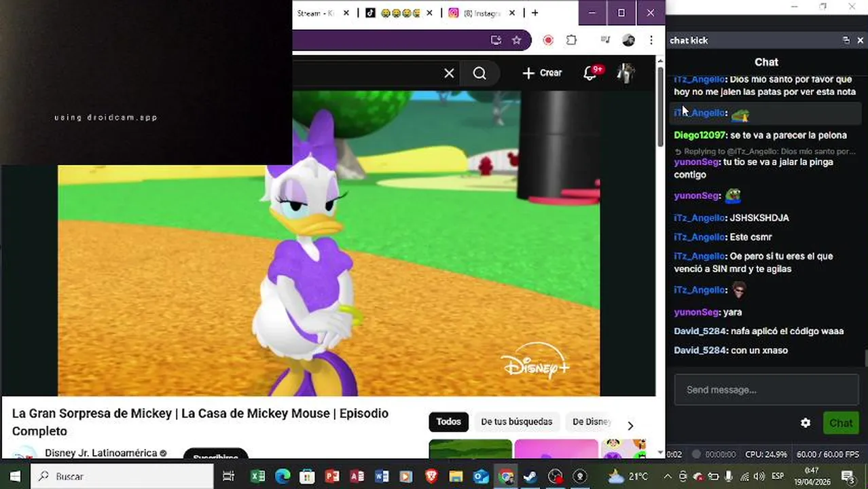868x489 pixels.
Task: Click David_5284 in the 'con un xnaso' message
Action: coord(700,350)
